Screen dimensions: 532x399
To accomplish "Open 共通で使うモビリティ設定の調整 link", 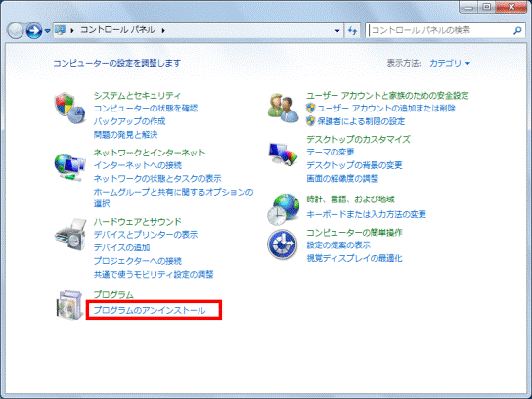I will (x=154, y=274).
